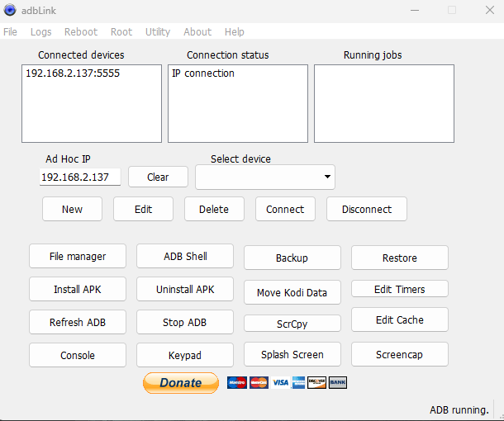Image resolution: width=504 pixels, height=421 pixels.
Task: Click the adbLink app icon in title bar
Action: (10, 10)
